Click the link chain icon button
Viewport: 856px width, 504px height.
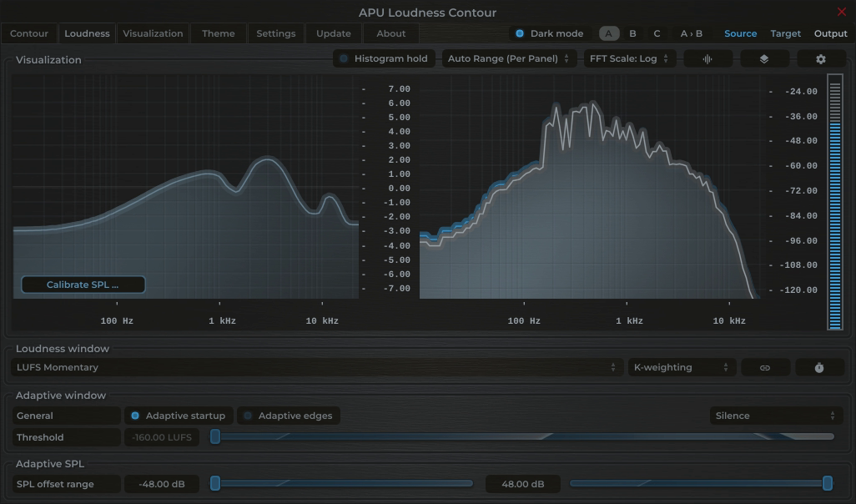pyautogui.click(x=764, y=368)
